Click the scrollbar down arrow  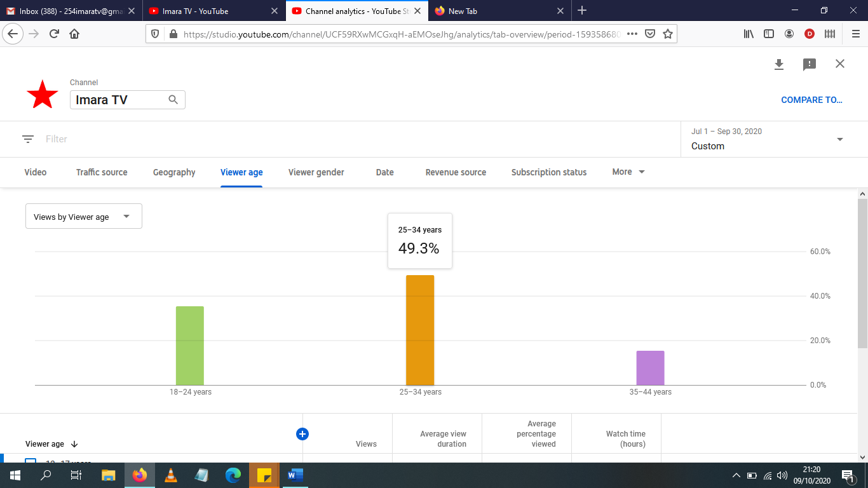click(x=862, y=457)
